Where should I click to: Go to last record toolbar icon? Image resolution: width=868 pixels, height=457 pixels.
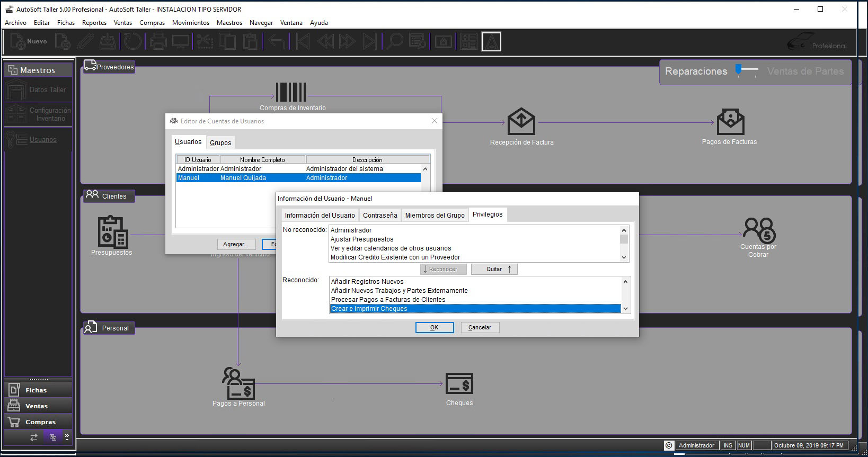coord(370,41)
